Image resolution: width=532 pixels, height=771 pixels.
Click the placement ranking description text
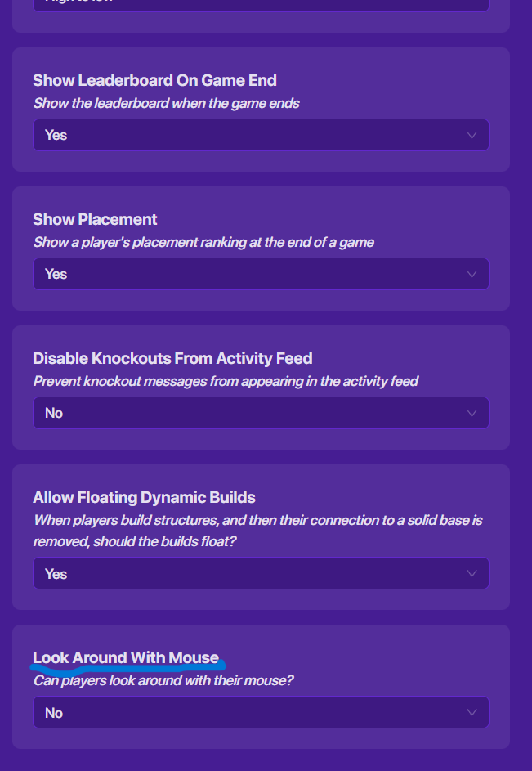coord(203,243)
